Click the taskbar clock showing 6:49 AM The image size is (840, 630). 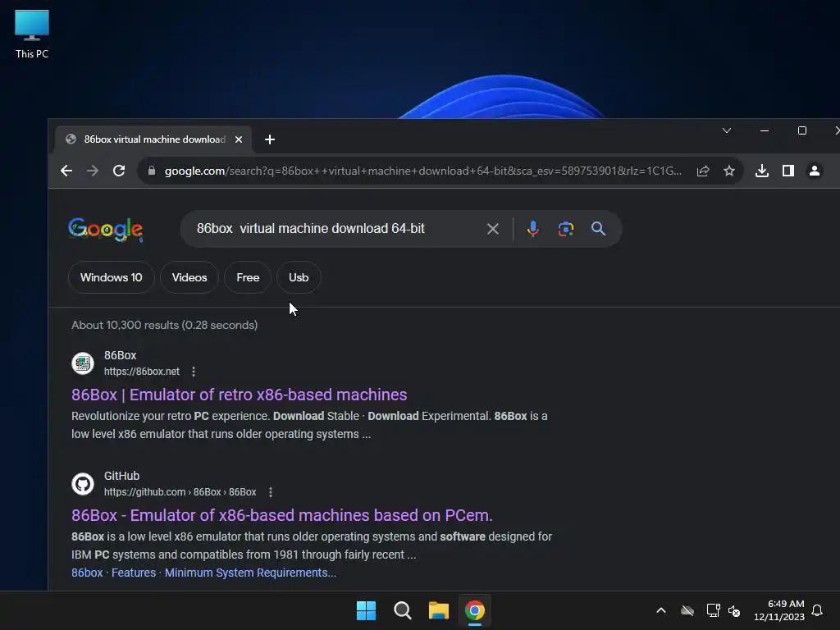click(779, 610)
